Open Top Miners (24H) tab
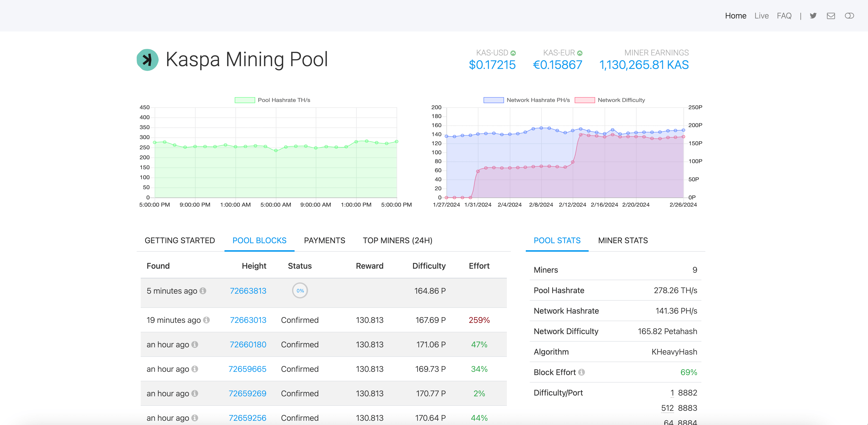 pyautogui.click(x=397, y=240)
